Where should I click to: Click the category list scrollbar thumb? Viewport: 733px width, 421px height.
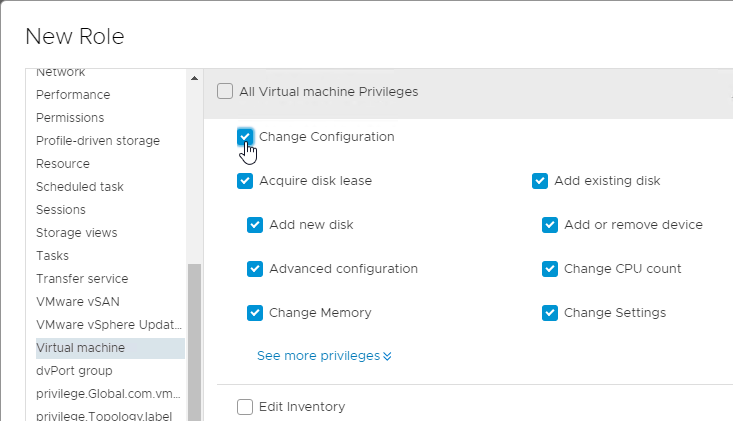[x=194, y=342]
